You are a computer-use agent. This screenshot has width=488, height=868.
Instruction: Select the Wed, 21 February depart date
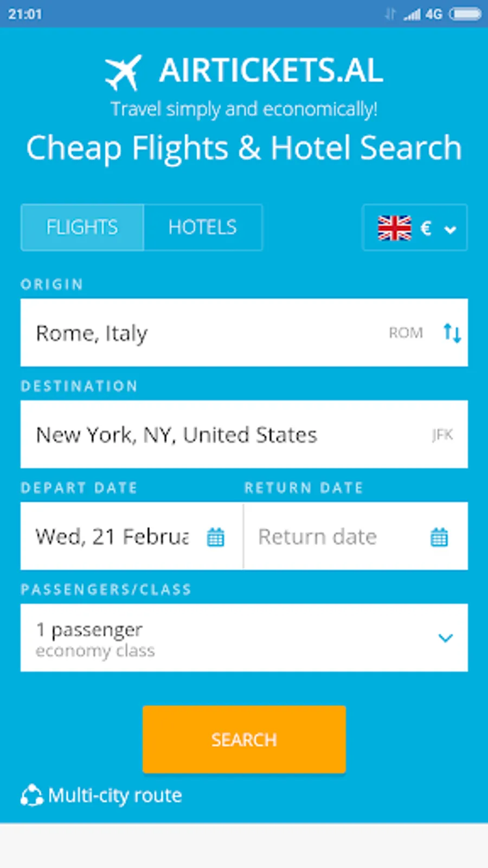tap(112, 537)
